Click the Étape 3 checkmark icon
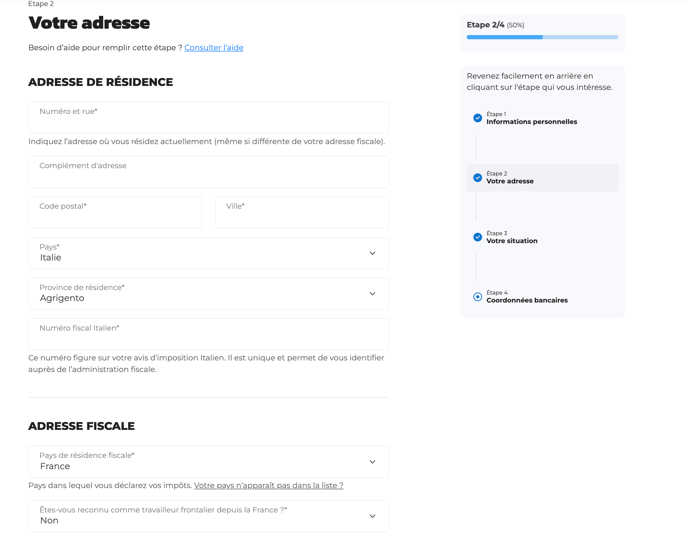 [477, 237]
